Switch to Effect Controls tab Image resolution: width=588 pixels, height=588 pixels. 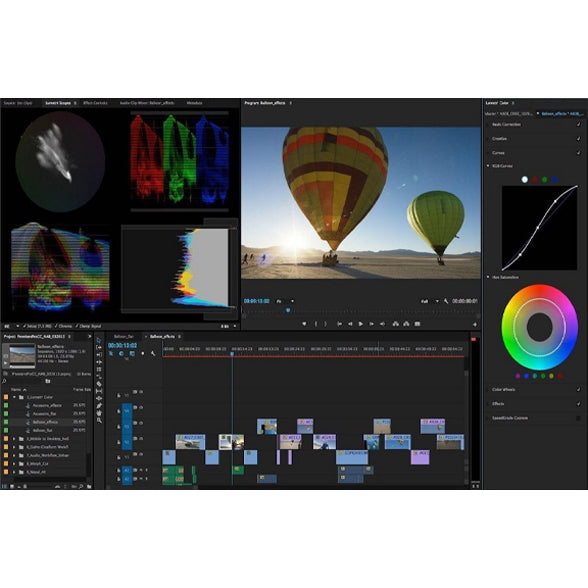tap(95, 103)
